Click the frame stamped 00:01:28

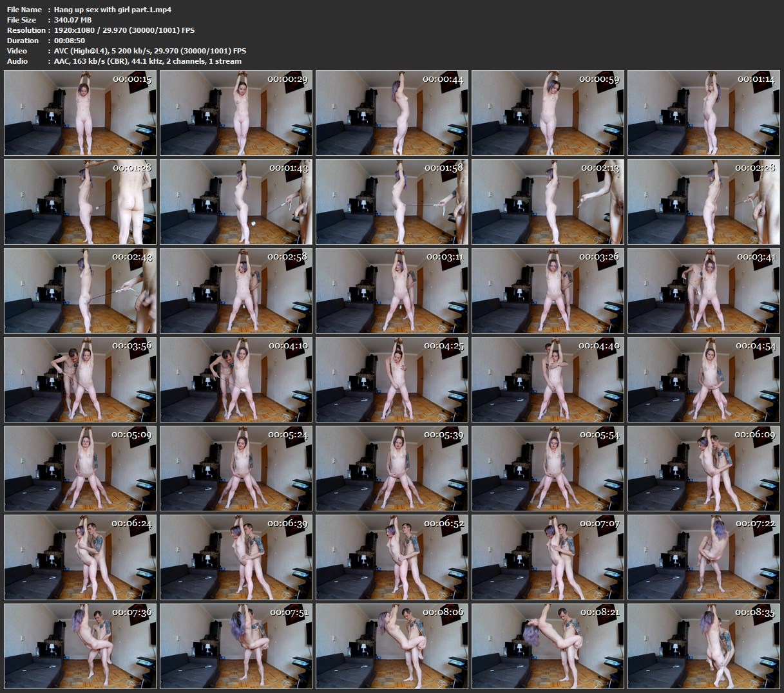(80, 202)
